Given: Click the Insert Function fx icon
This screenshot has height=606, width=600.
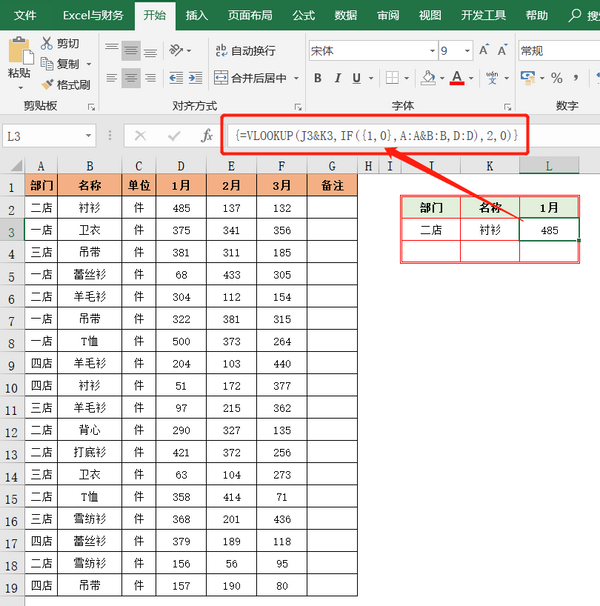Looking at the screenshot, I should tap(207, 136).
